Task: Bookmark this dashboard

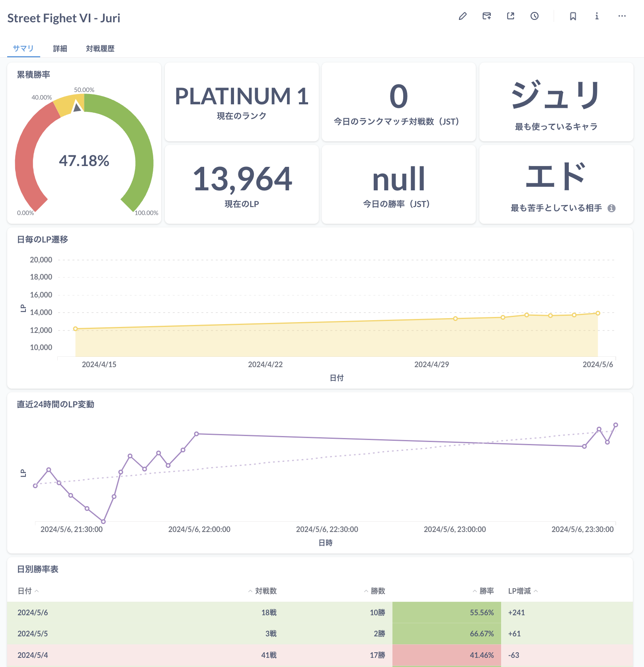Action: (x=573, y=16)
